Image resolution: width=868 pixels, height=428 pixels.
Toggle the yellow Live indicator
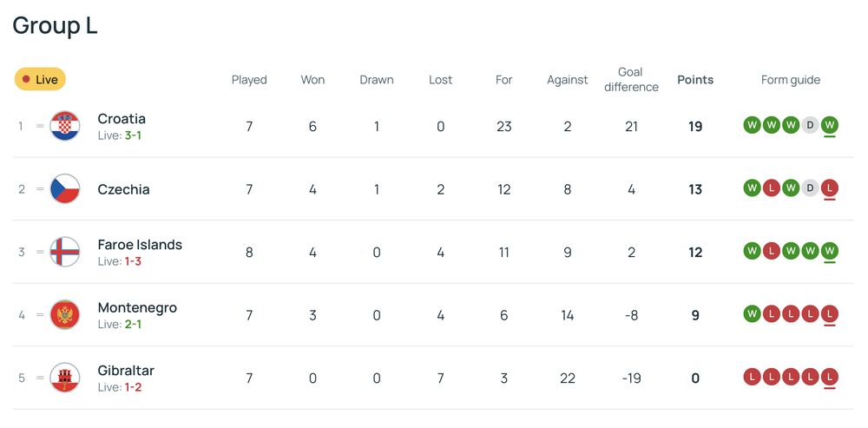(x=40, y=80)
